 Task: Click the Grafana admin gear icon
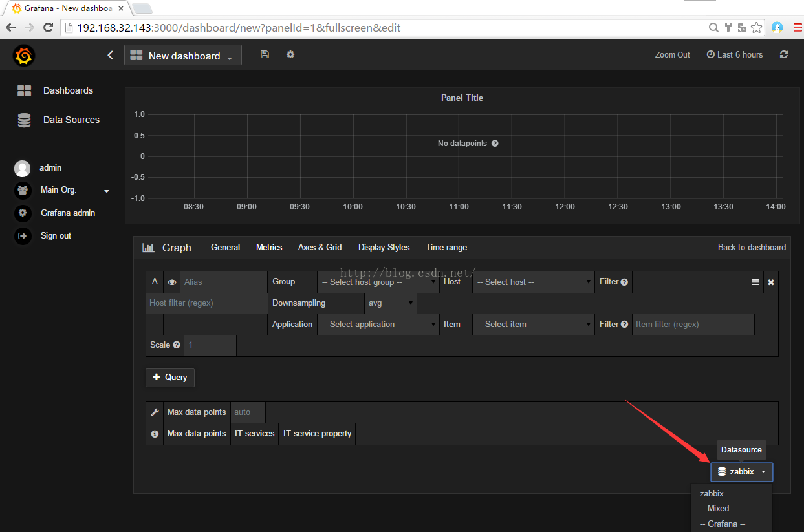[x=23, y=213]
